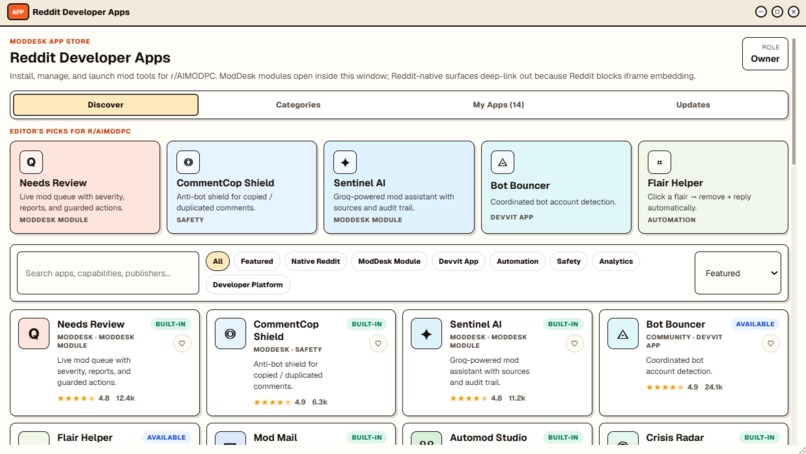Filter by Safety chip
The image size is (806, 454).
569,261
